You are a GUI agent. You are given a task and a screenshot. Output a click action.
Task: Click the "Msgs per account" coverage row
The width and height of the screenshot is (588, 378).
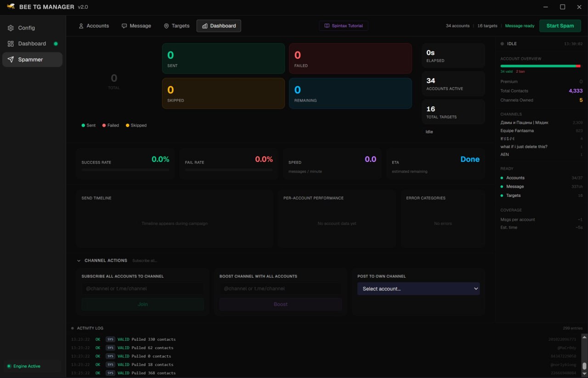click(x=542, y=220)
